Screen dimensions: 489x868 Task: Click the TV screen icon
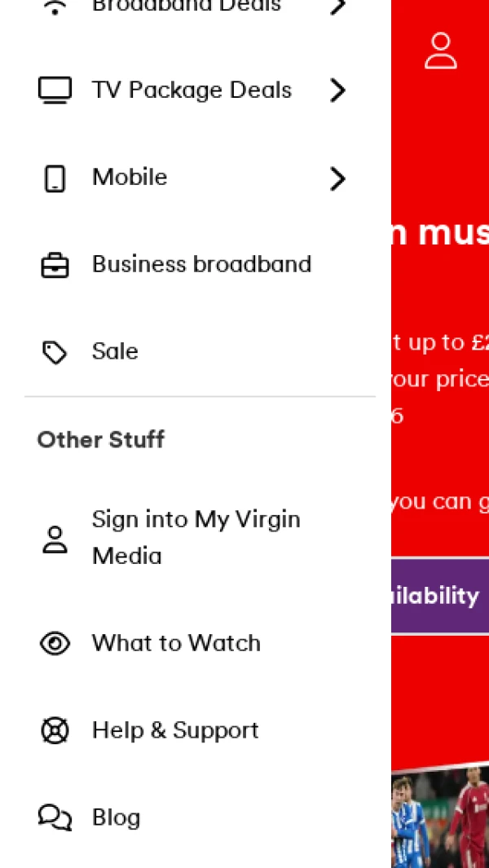[x=55, y=90]
